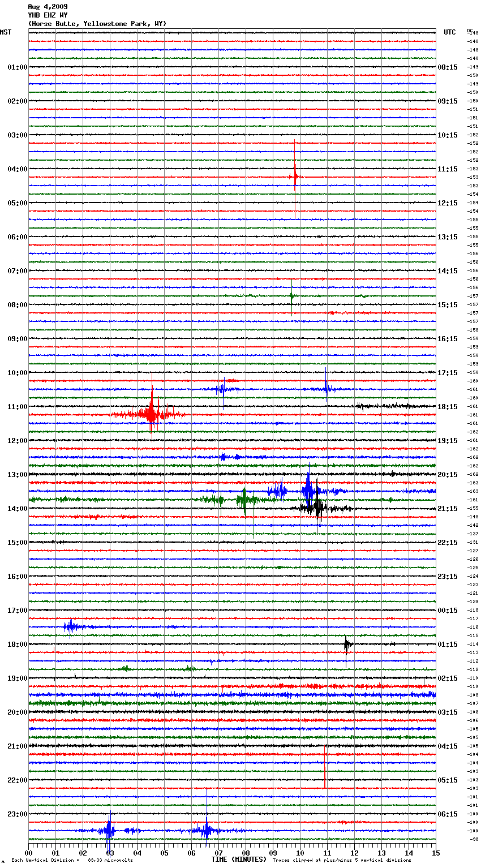Click the '21:15' UTC time label
The image size is (481, 868).
pyautogui.click(x=448, y=509)
